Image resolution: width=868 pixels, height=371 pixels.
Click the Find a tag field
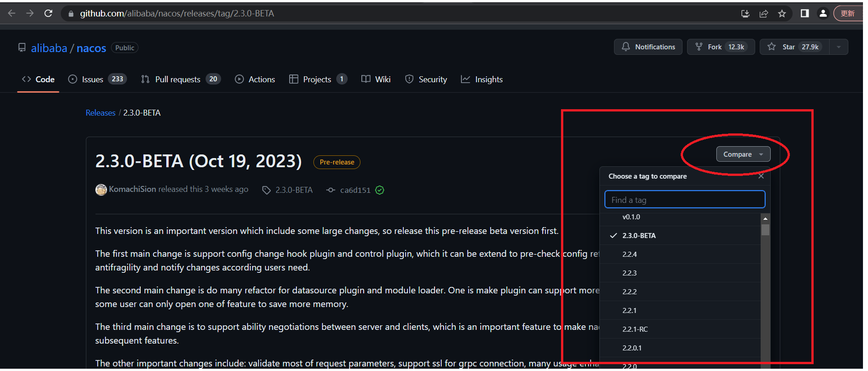(x=685, y=200)
